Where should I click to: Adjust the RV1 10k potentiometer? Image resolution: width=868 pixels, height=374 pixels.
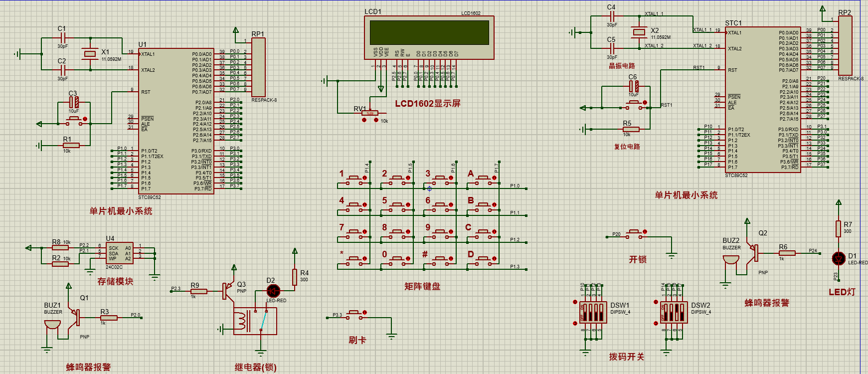(x=370, y=114)
